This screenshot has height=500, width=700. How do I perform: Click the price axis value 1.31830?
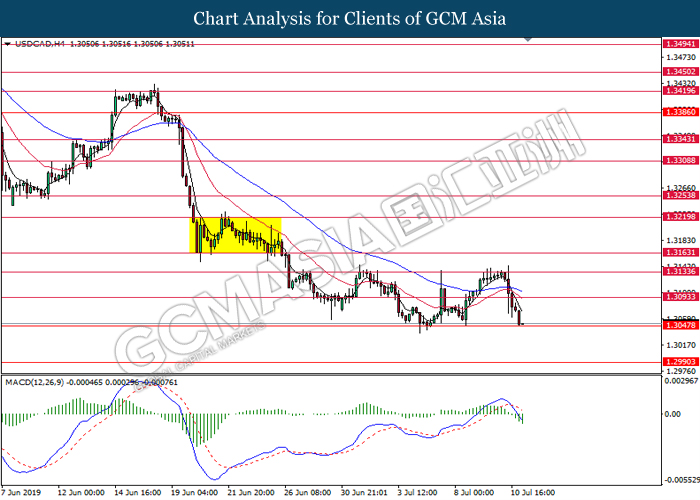tap(681, 241)
